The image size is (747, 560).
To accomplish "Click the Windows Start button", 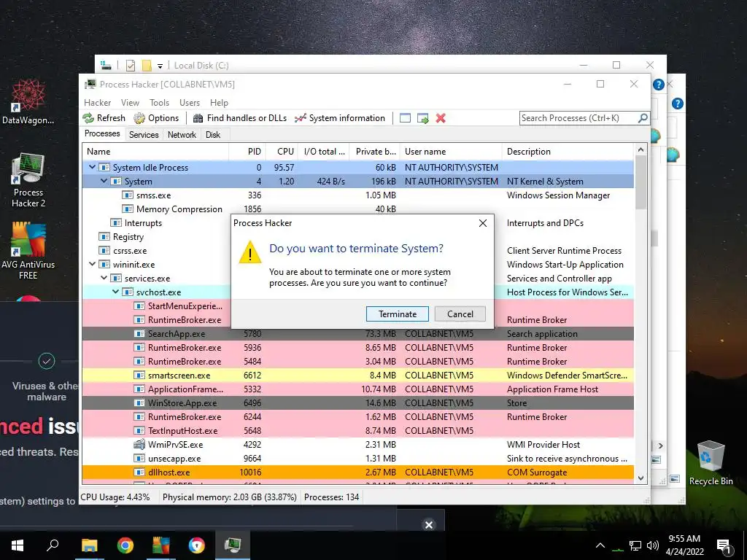I will coord(18,545).
